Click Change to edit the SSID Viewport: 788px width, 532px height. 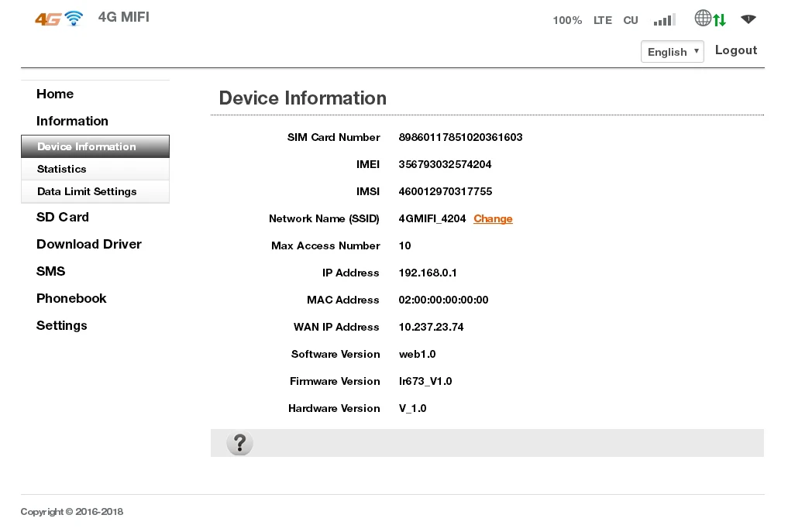tap(493, 218)
